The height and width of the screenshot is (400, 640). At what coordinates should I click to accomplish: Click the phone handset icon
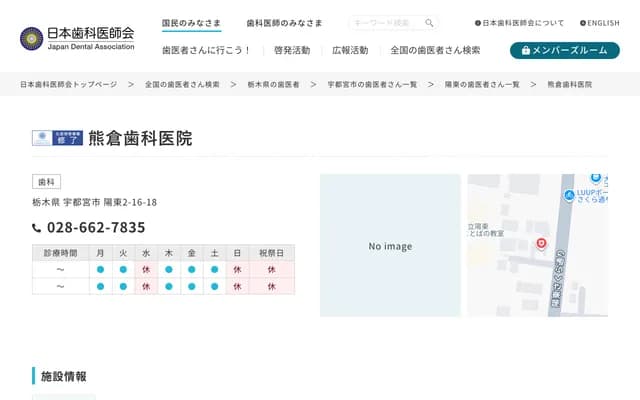tap(37, 228)
